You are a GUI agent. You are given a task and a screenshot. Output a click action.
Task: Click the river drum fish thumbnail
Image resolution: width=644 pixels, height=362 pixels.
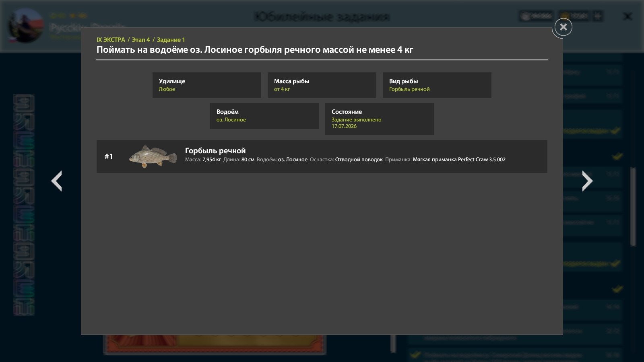click(x=153, y=156)
